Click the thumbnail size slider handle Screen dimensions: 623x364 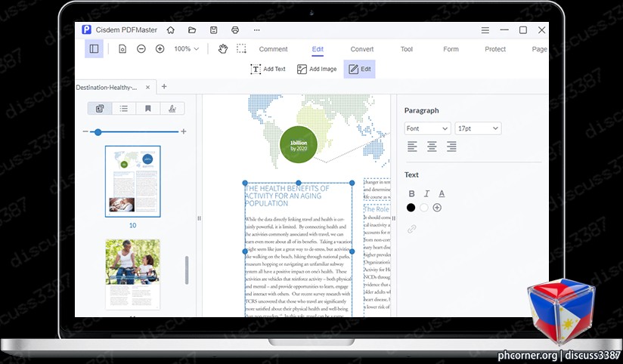(98, 132)
